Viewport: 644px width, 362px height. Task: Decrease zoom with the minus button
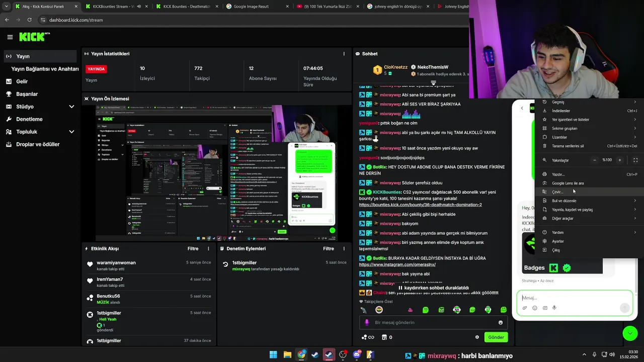(595, 160)
